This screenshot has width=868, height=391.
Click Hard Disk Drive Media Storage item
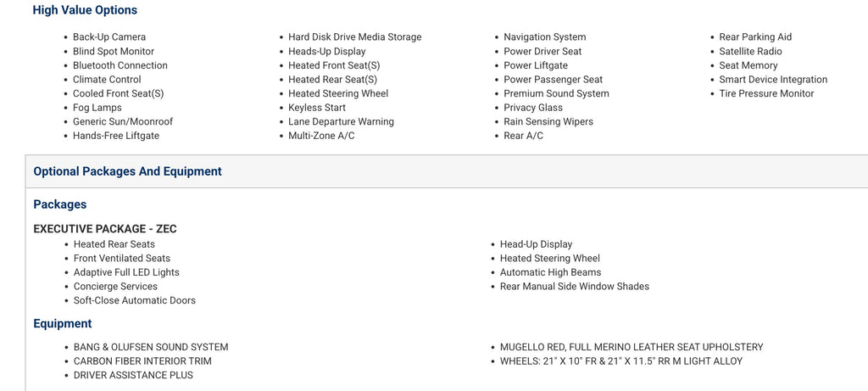tap(354, 37)
